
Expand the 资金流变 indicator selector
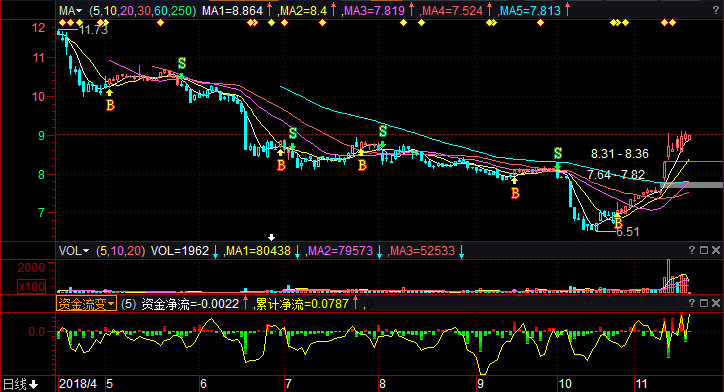tap(86, 304)
